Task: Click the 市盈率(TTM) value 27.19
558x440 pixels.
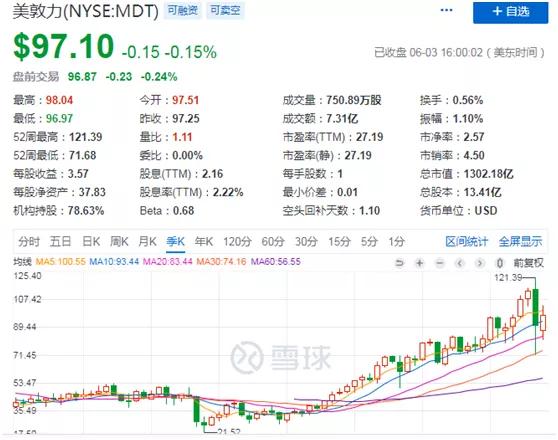Action: (369, 137)
